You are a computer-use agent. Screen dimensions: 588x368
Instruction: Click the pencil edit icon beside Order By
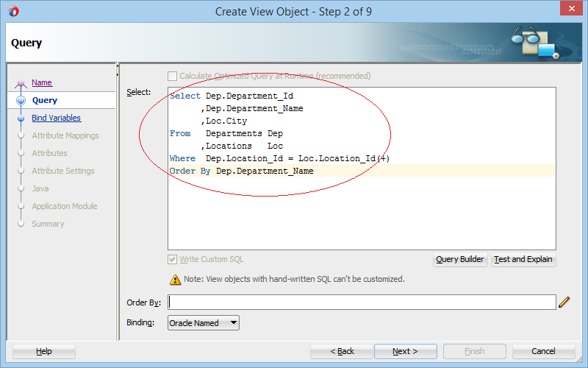(x=564, y=302)
